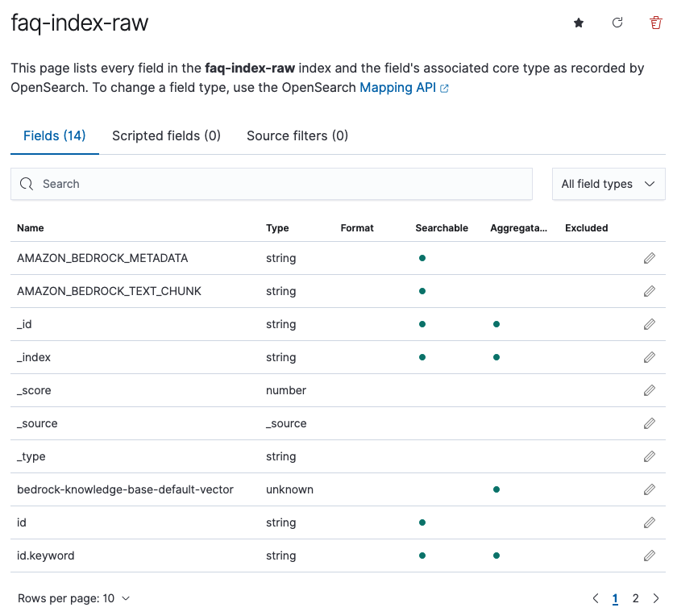Click the number type of _score
The width and height of the screenshot is (673, 616).
click(x=286, y=390)
